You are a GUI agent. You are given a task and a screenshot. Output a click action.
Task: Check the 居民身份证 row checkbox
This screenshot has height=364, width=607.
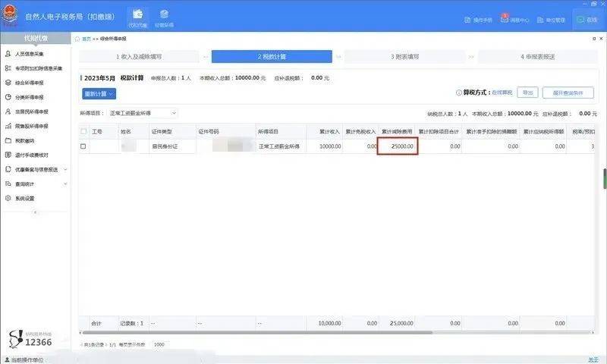pos(83,146)
